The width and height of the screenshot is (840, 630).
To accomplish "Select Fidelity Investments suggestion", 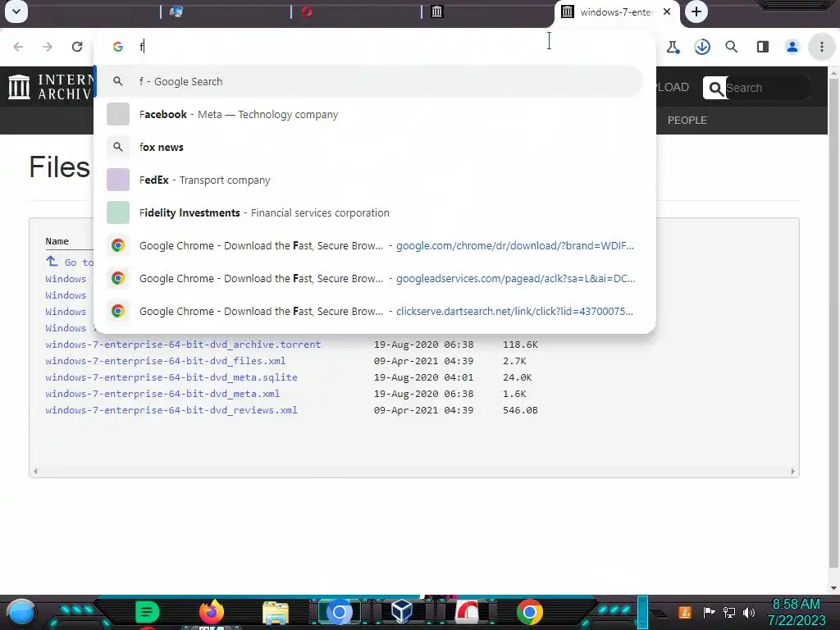I will click(368, 212).
